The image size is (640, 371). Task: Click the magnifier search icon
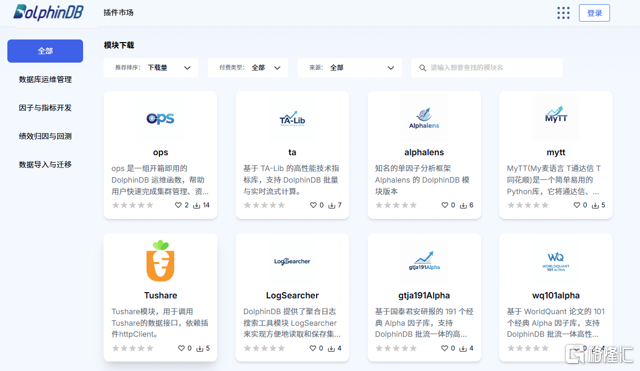[x=422, y=68]
